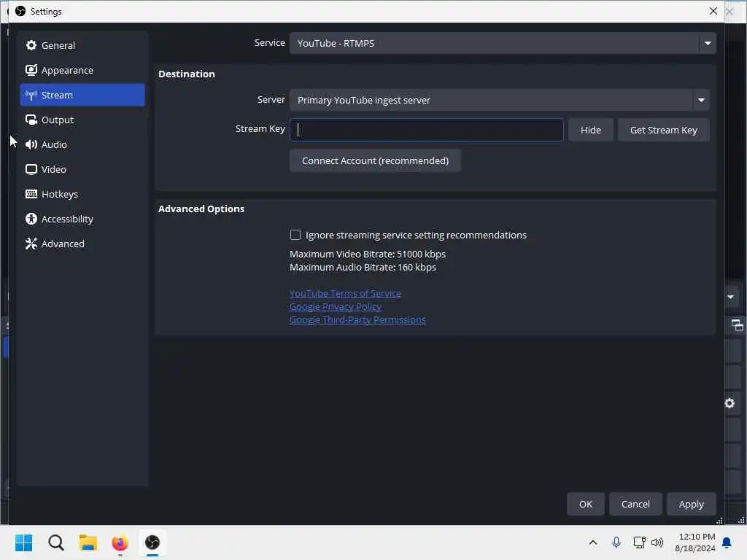The height and width of the screenshot is (560, 747).
Task: Click the General gear icon
Action: 31,45
